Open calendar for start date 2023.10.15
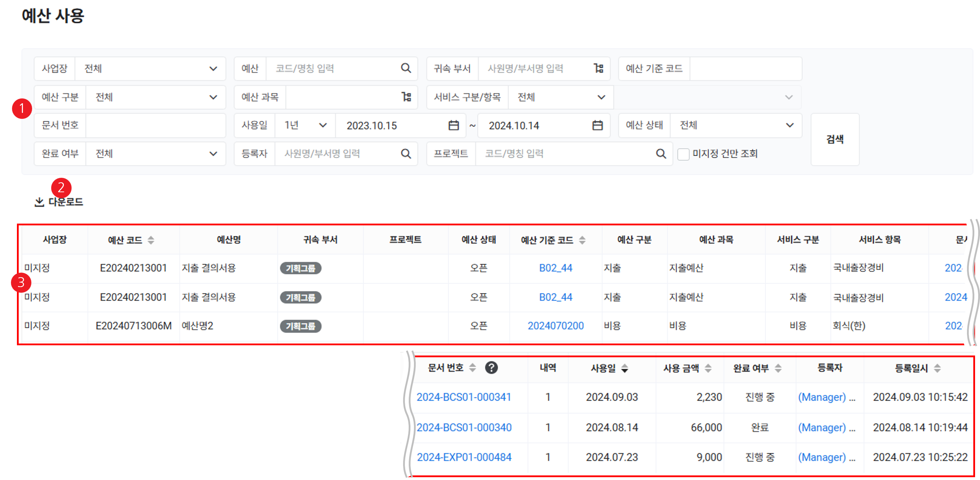980x480 pixels. pyautogui.click(x=453, y=125)
